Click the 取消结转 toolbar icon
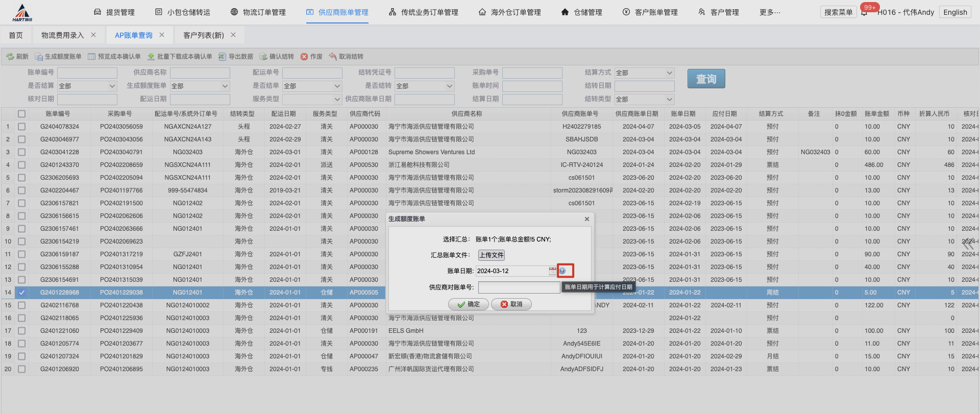 click(333, 57)
